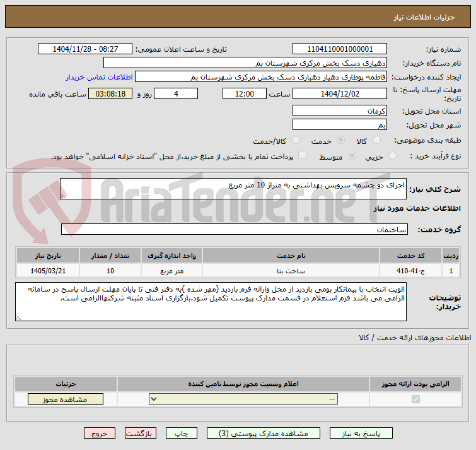Expand the اعلام وضعیت مجوز dropdown
Image resolution: width=476 pixels, height=450 pixels.
coord(243,400)
